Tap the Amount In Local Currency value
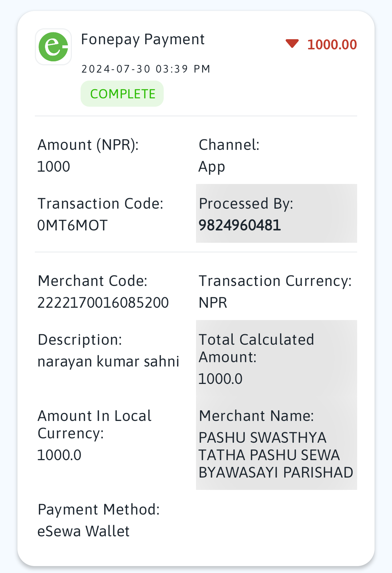This screenshot has height=573, width=392. [x=60, y=455]
